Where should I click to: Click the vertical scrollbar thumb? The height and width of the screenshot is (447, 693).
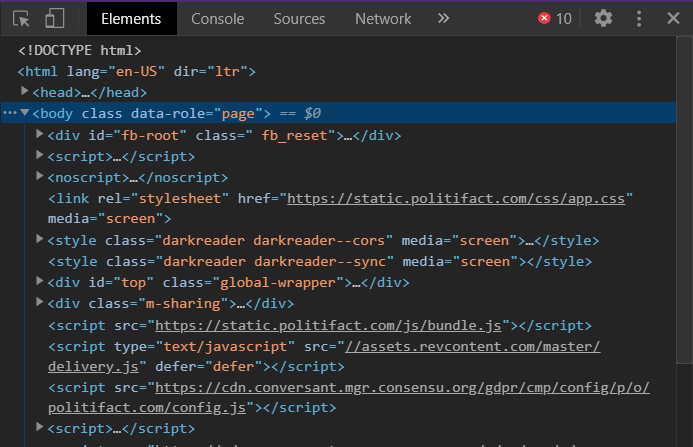(684, 200)
